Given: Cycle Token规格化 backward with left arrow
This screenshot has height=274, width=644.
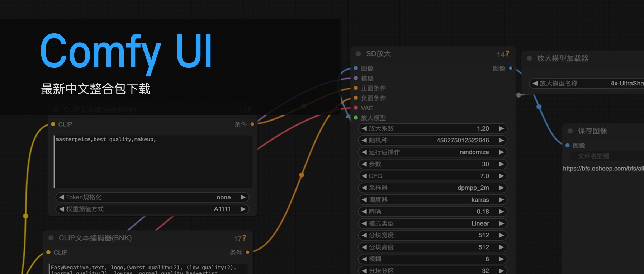Looking at the screenshot, I should point(62,197).
